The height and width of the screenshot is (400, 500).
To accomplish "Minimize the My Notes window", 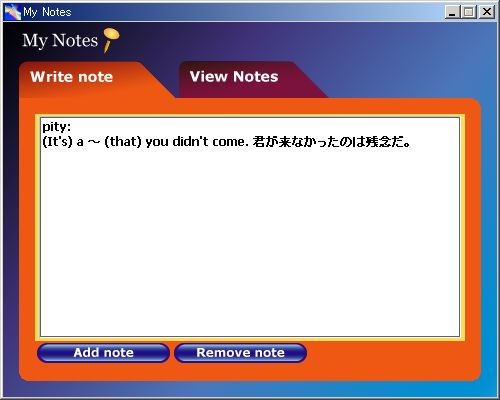I will 452,12.
